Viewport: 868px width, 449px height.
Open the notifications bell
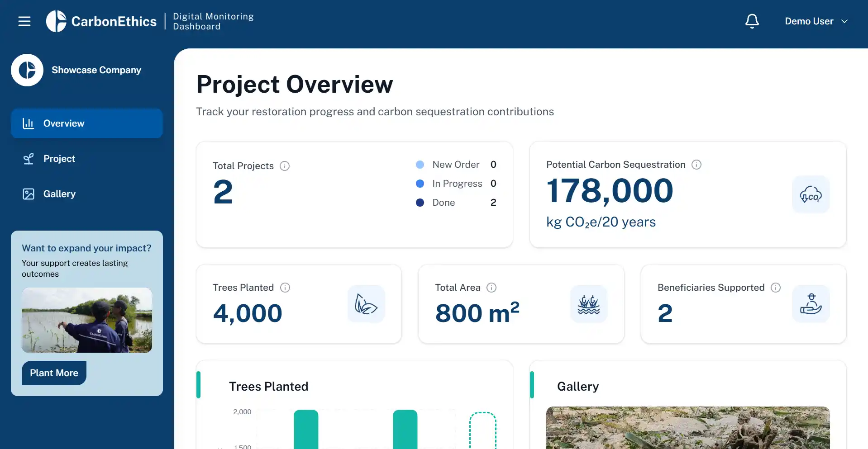(752, 21)
